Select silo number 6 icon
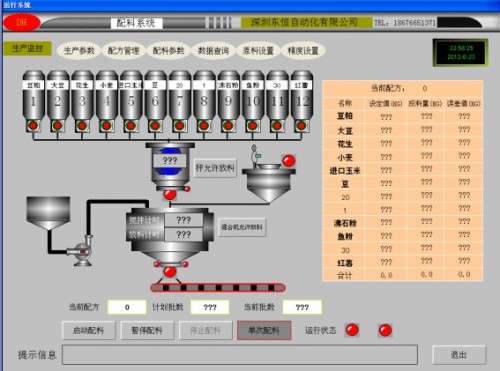 (x=155, y=95)
